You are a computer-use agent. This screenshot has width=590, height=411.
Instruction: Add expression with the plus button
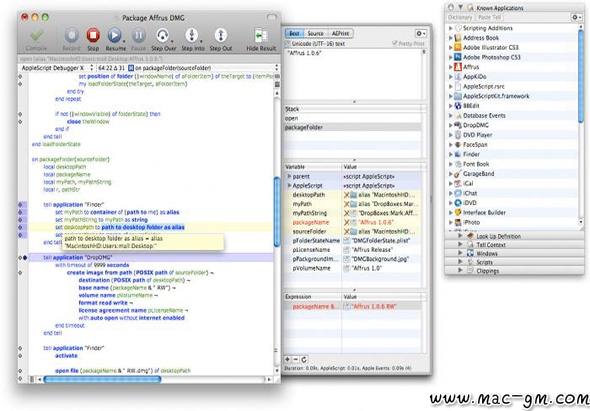(287, 359)
